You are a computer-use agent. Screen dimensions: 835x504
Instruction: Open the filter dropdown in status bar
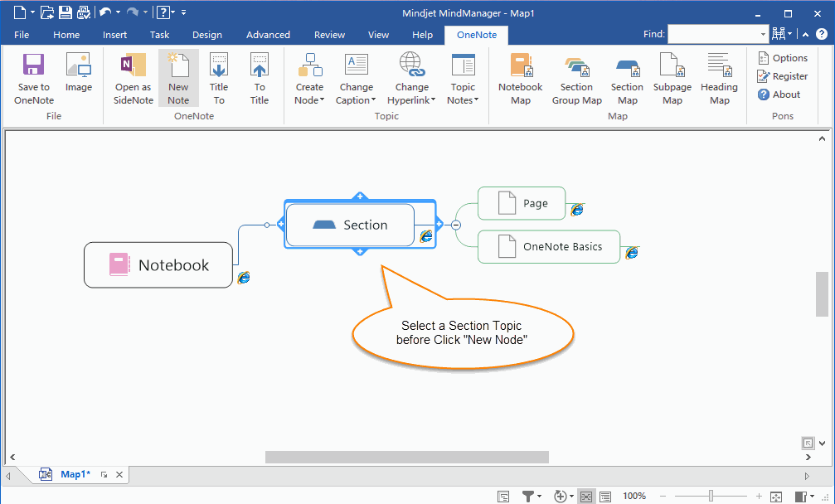[x=540, y=497]
